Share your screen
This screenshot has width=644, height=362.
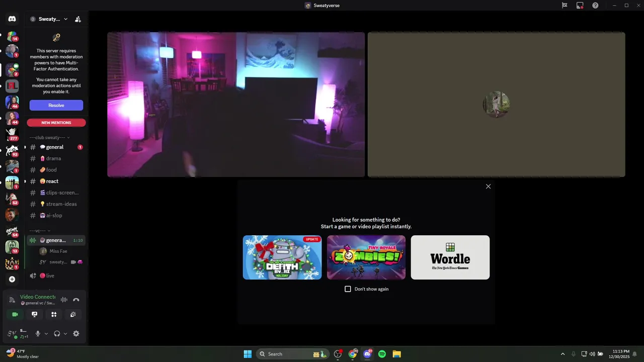click(34, 314)
